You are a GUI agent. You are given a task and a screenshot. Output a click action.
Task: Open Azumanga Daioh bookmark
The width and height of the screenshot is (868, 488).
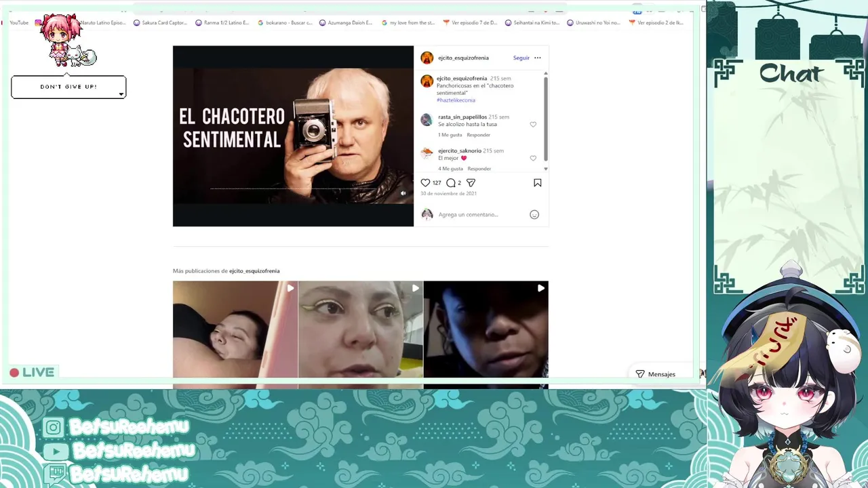coord(346,22)
